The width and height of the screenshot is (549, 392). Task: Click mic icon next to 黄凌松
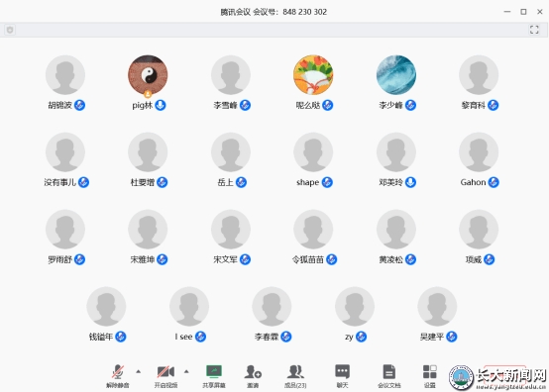point(410,259)
